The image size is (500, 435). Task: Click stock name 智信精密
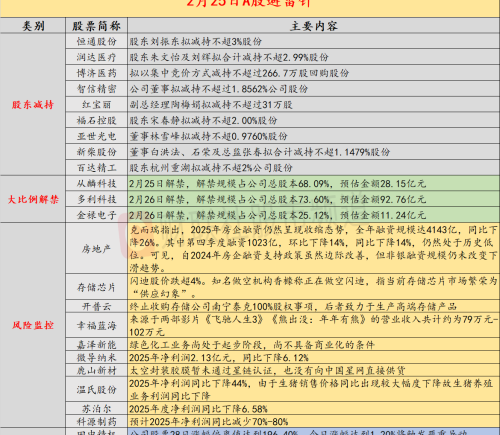coord(96,89)
